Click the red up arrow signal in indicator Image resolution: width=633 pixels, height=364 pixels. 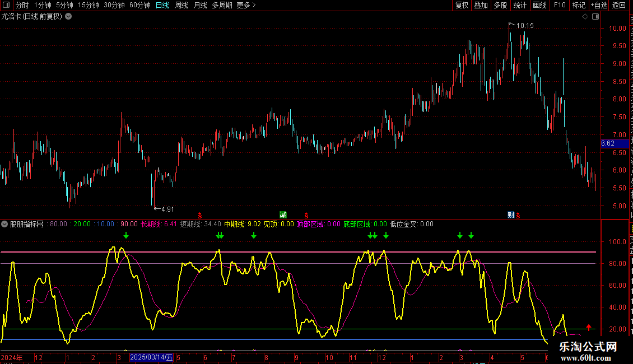pos(589,327)
